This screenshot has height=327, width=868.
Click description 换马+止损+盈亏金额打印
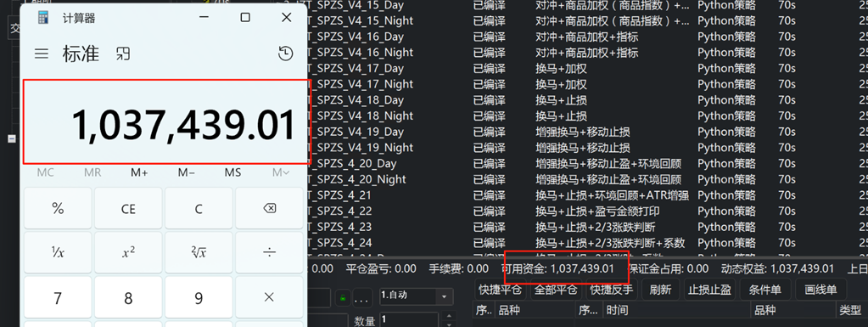pyautogui.click(x=597, y=211)
